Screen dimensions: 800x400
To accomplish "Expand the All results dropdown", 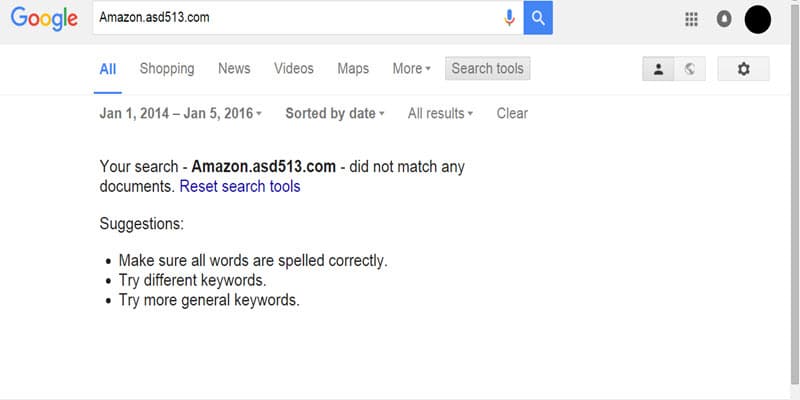I will (440, 113).
